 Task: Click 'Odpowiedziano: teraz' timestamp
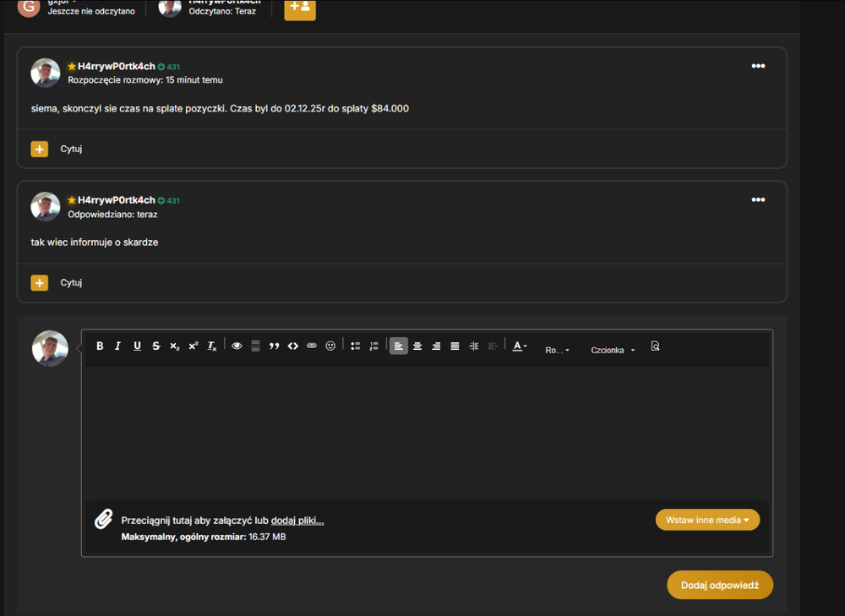coord(112,214)
